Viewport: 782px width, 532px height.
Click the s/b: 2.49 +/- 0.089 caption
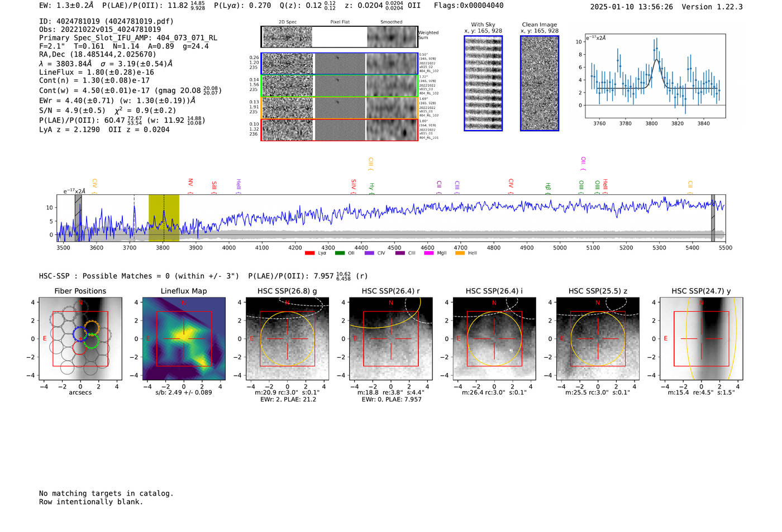point(184,392)
